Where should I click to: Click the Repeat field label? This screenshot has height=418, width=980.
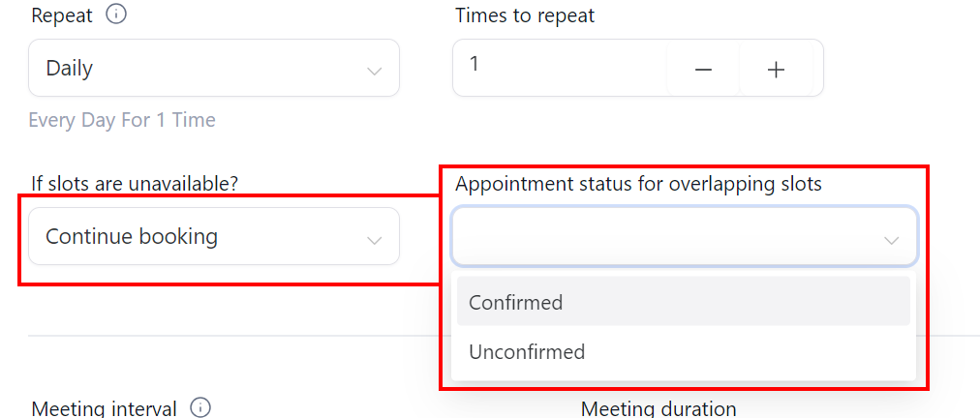62,15
